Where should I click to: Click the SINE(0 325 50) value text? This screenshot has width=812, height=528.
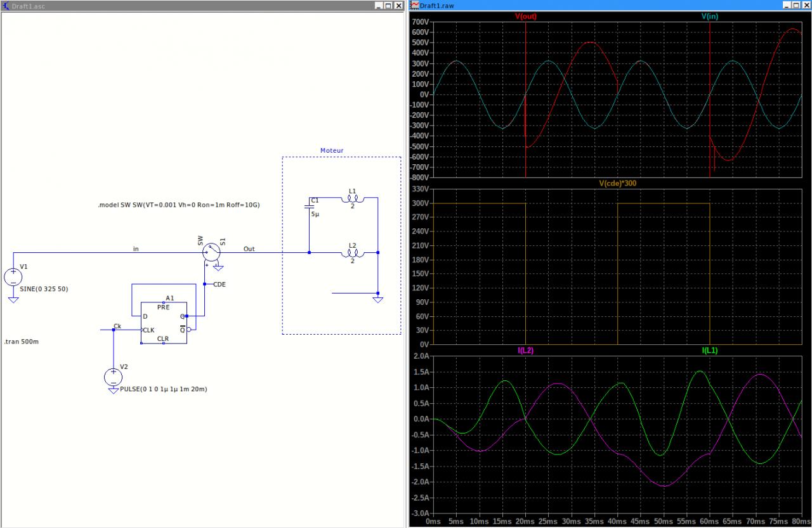click(x=44, y=289)
